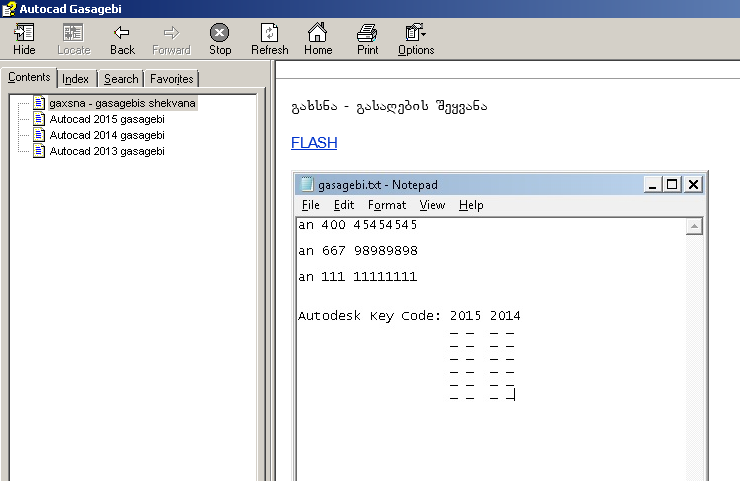Click the 'an 111 11111111' line
This screenshot has height=481, width=740.
(357, 277)
